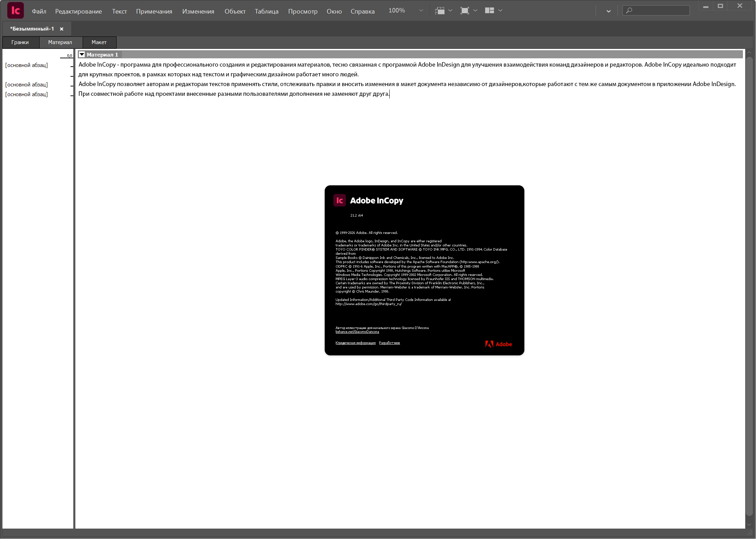756x539 pixels.
Task: Expand the Screen Mode dropdown arrow
Action: coord(475,11)
